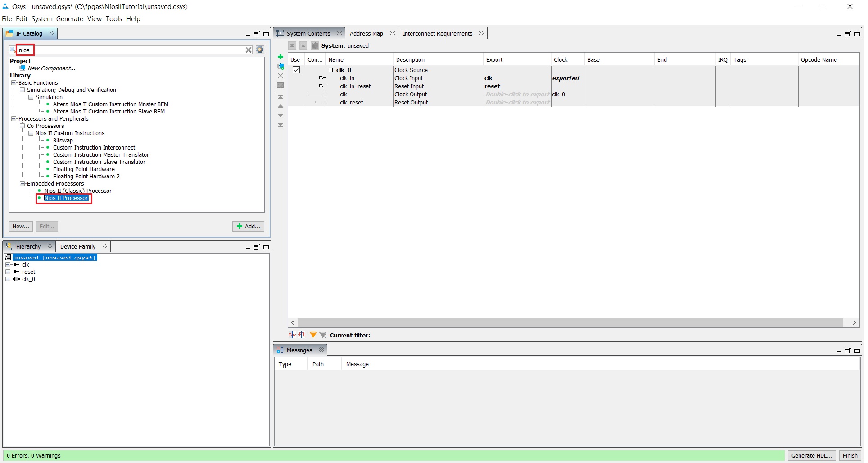Switch to the Device Family tab
This screenshot has width=868, height=463.
[77, 247]
